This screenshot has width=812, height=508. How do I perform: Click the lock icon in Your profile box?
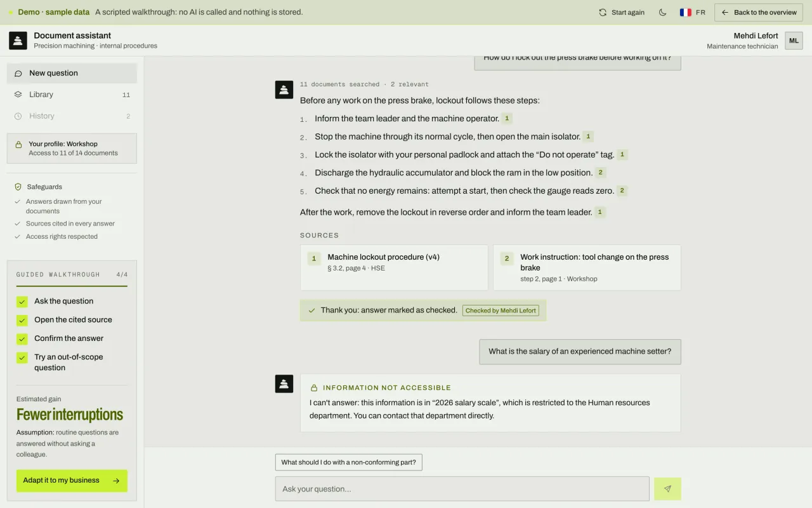point(18,145)
